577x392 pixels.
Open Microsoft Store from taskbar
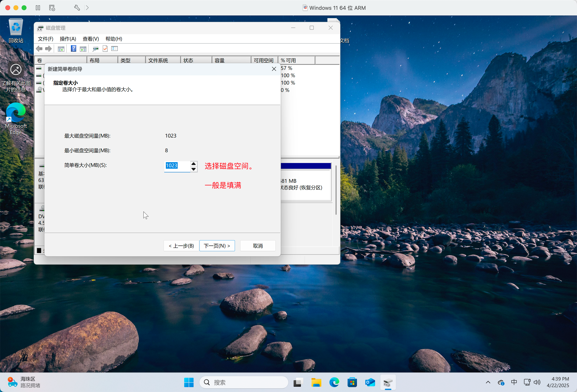coord(352,382)
